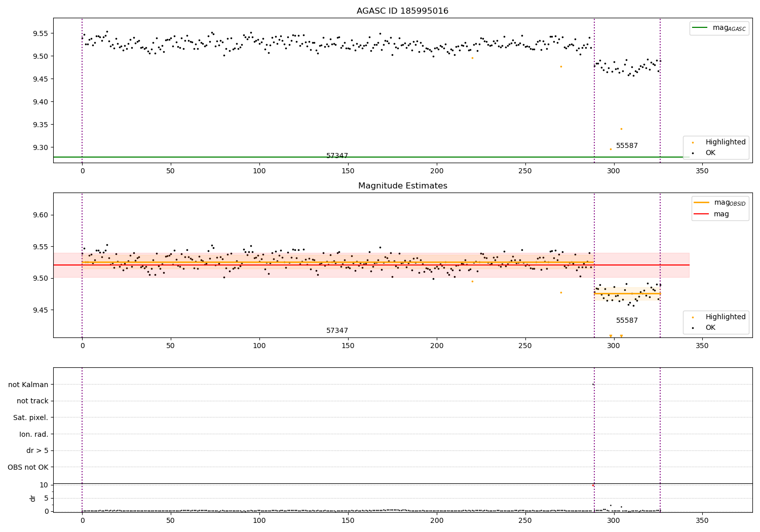This screenshot has width=760, height=532.
Task: Click orange highlighted point near 9.34 in top plot
Action: [x=621, y=129]
